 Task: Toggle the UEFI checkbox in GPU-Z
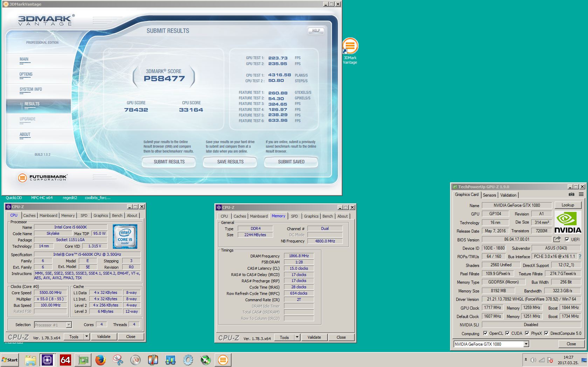click(567, 240)
